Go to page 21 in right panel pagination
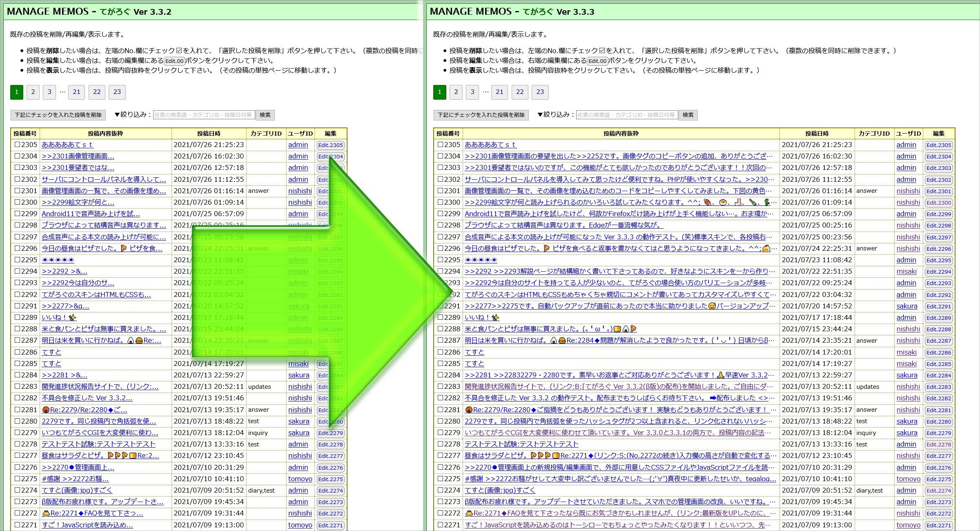Image resolution: width=980 pixels, height=531 pixels. pyautogui.click(x=499, y=92)
